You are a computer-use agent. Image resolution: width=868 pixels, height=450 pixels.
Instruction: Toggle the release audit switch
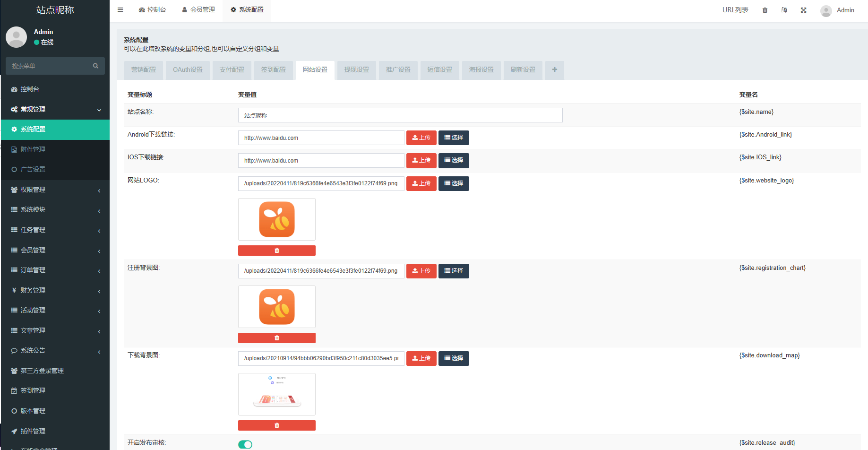[245, 444]
